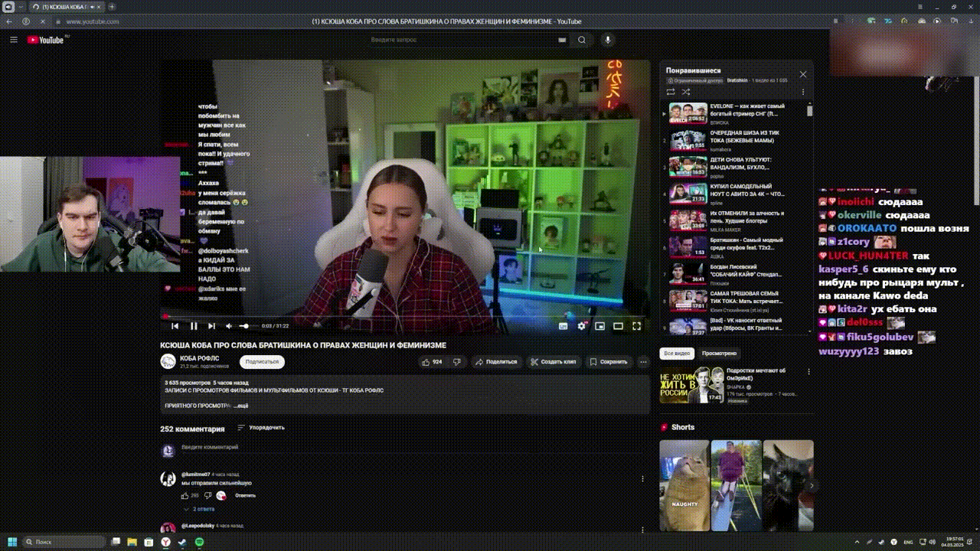
Task: Seek on the video progress bar
Action: click(405, 315)
